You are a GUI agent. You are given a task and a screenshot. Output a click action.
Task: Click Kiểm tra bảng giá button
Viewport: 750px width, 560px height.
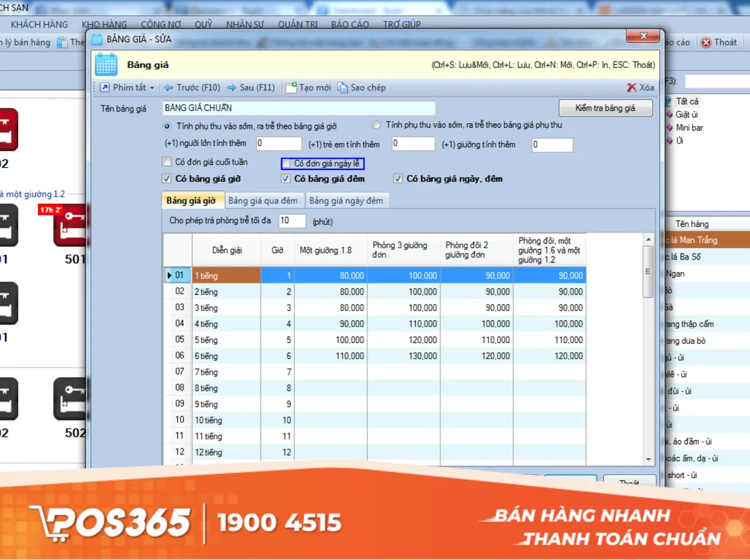pyautogui.click(x=605, y=108)
